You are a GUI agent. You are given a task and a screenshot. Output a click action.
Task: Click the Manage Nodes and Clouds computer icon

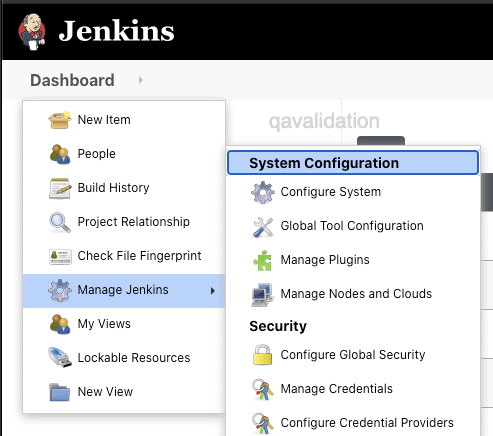[263, 295]
